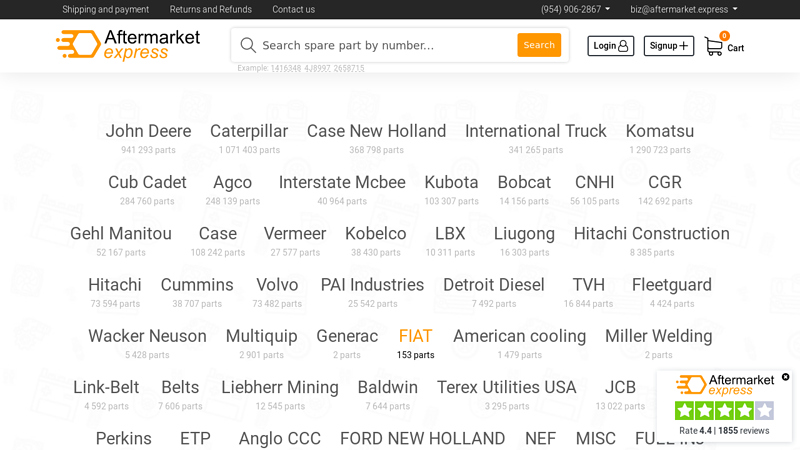Open Interstate Mcbee brand
Image resolution: width=800 pixels, height=450 pixels.
(x=342, y=182)
